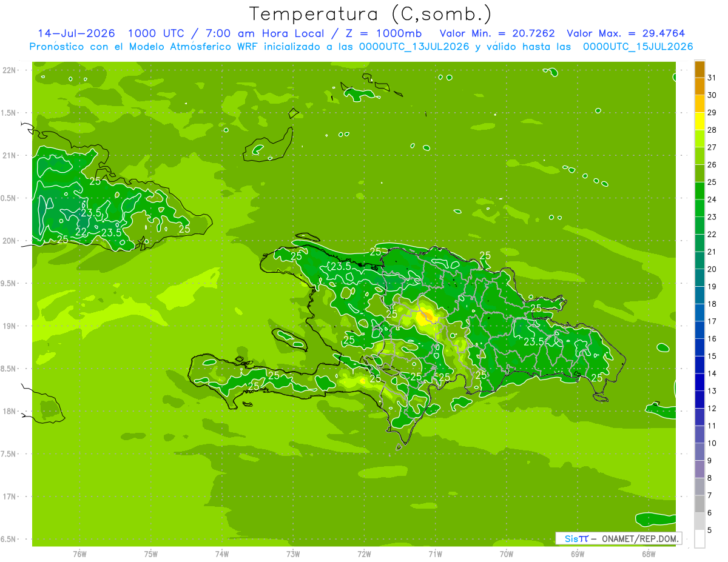Click legend value "13"
Image resolution: width=728 pixels, height=562 pixels.
tap(712, 391)
